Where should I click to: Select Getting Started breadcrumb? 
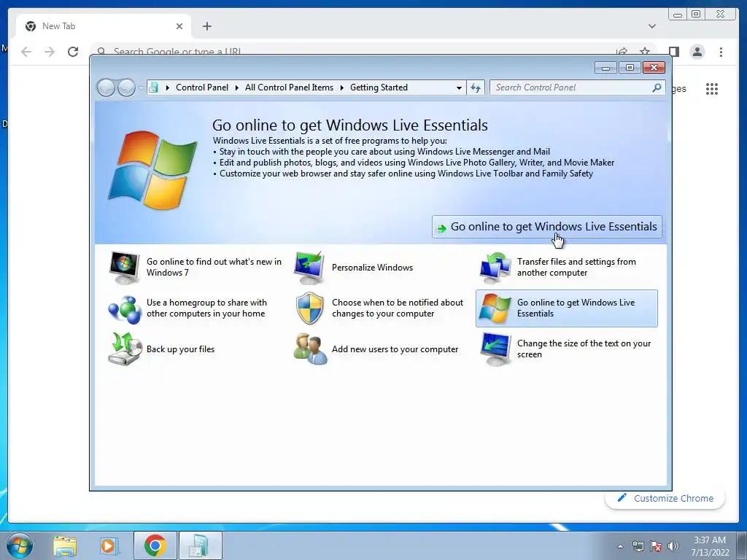[379, 87]
